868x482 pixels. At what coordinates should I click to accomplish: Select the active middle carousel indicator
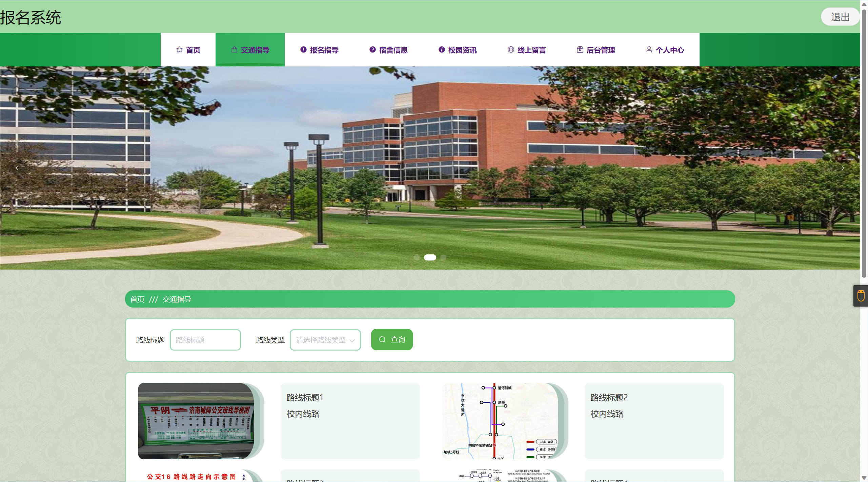click(430, 257)
